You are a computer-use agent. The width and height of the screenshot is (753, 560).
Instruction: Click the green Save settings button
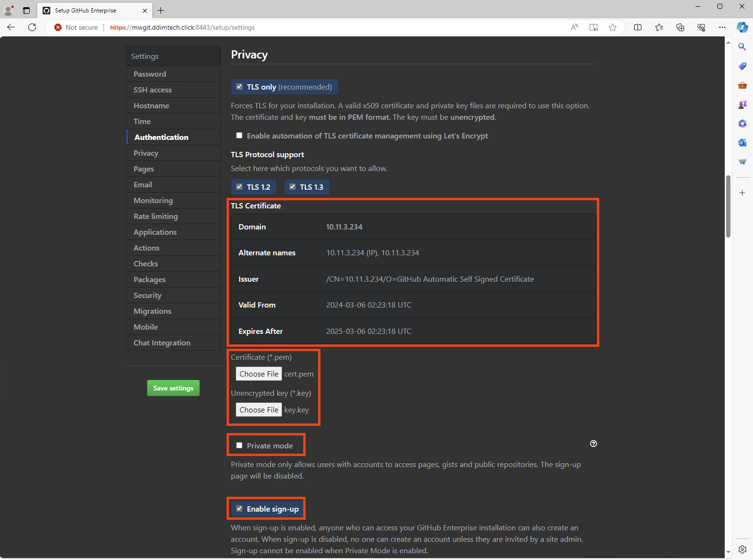(x=173, y=388)
